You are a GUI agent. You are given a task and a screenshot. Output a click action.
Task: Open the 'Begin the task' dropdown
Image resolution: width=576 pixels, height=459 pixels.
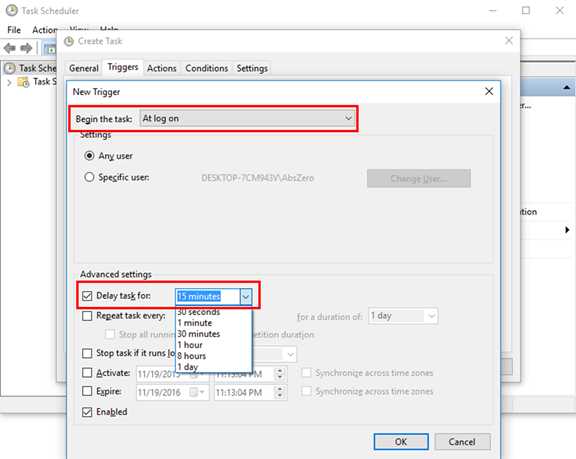point(247,119)
